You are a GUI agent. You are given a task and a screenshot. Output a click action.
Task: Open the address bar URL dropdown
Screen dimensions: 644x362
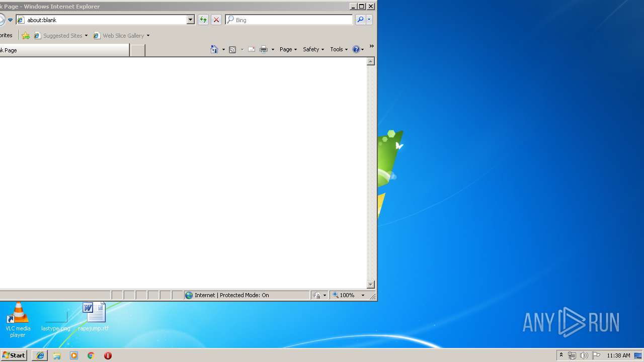pyautogui.click(x=190, y=20)
